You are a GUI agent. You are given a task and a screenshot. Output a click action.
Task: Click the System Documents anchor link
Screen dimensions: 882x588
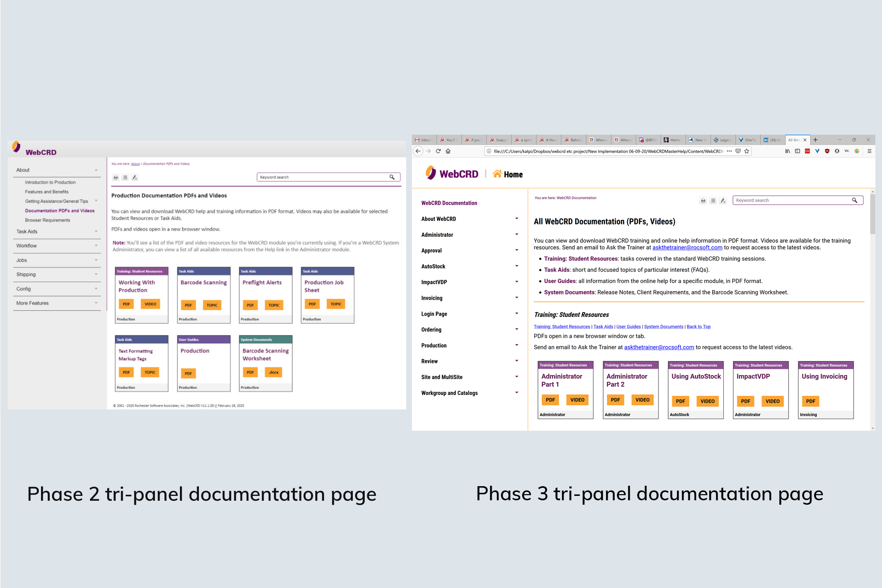tap(663, 327)
